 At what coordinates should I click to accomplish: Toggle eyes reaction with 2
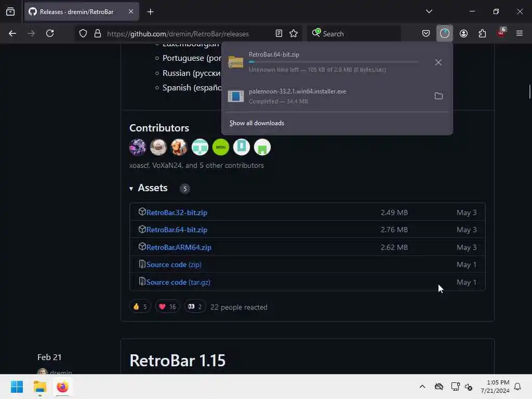195,307
